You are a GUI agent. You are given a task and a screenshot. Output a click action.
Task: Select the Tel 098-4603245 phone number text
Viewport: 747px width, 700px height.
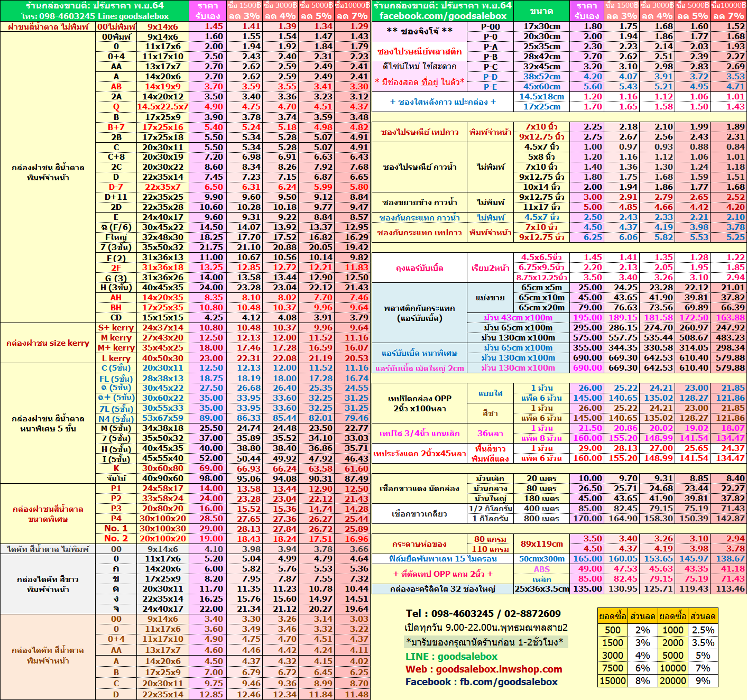tap(483, 614)
